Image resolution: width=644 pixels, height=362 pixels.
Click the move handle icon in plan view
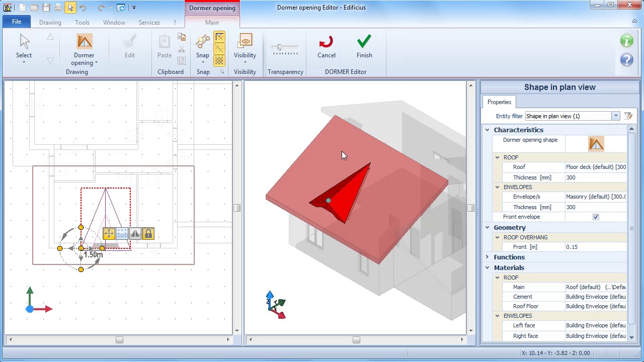(x=109, y=234)
